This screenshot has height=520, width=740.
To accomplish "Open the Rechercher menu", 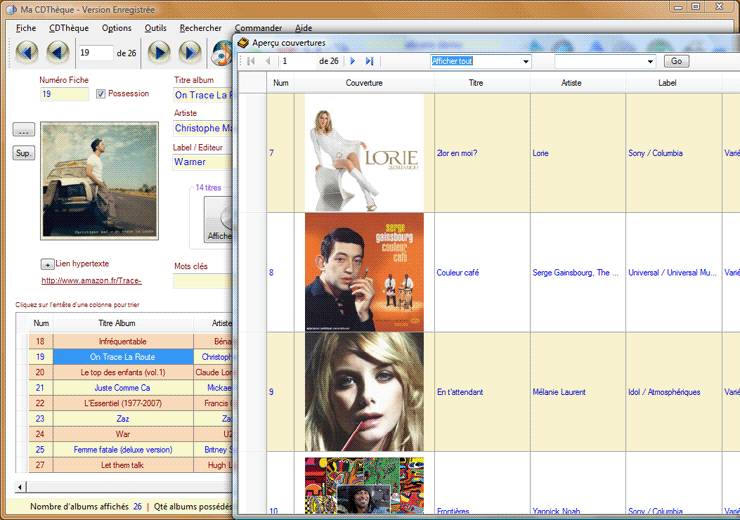I will click(x=200, y=28).
